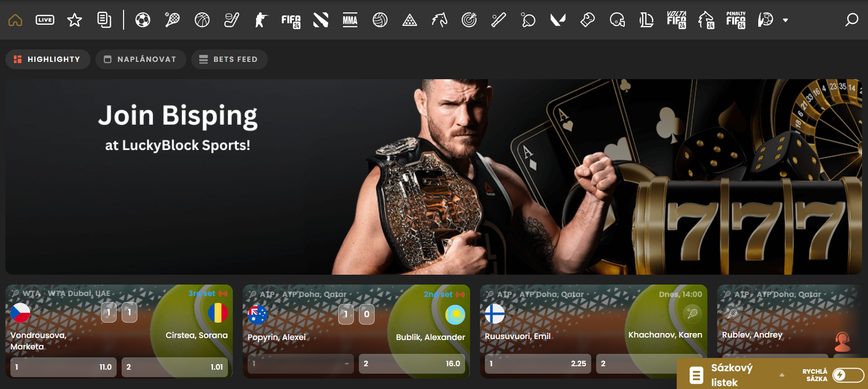Go to the home page icon

point(15,20)
